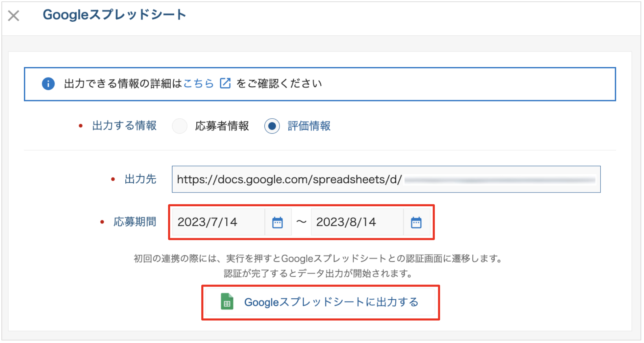The image size is (644, 343).
Task: Click the green Sheets icon on the export button
Action: tap(227, 302)
